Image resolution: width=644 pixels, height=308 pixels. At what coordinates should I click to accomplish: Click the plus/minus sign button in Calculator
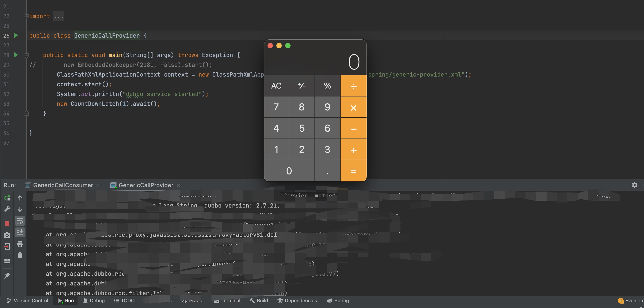(x=302, y=86)
